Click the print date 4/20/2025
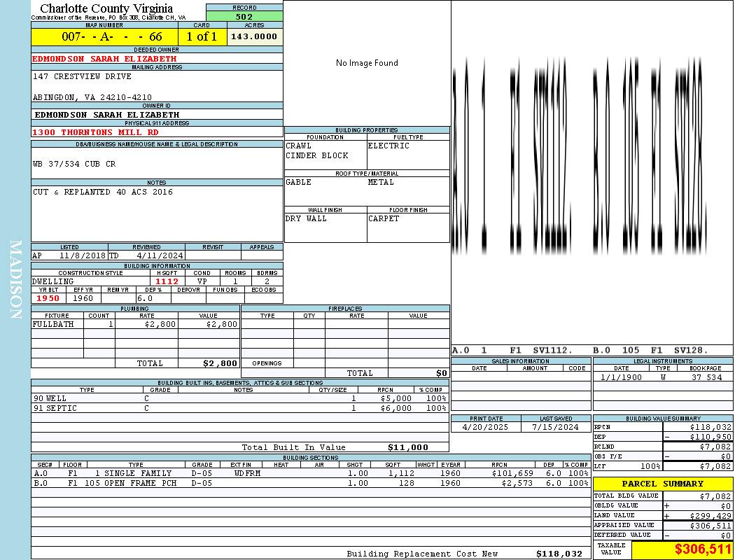The height and width of the screenshot is (560, 735). tap(485, 428)
